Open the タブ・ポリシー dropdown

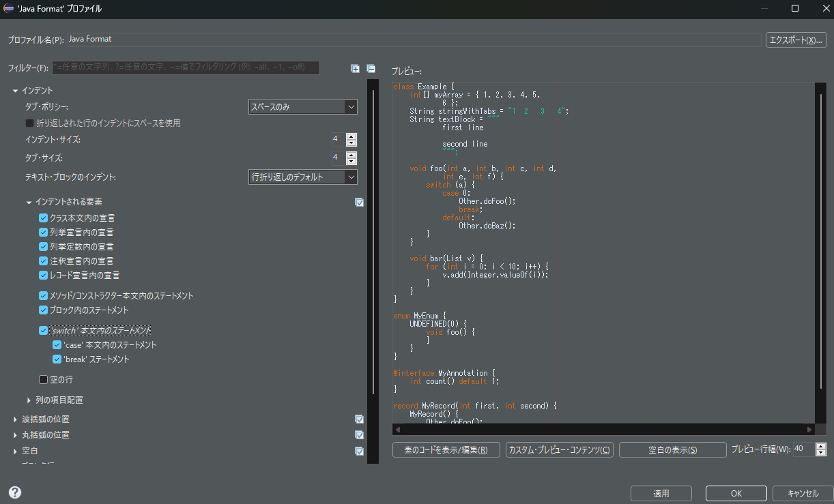tap(302, 107)
